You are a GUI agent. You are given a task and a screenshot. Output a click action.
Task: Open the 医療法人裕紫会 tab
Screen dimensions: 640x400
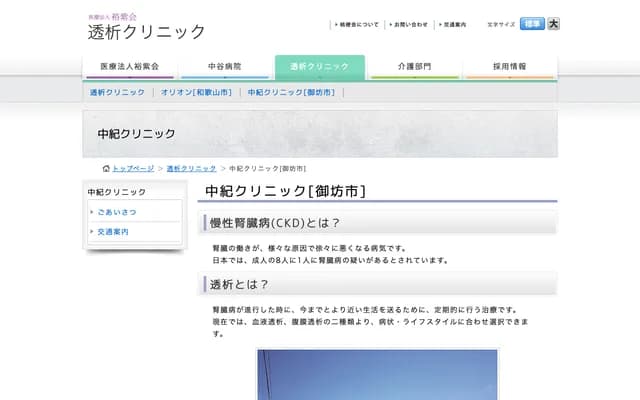129,67
